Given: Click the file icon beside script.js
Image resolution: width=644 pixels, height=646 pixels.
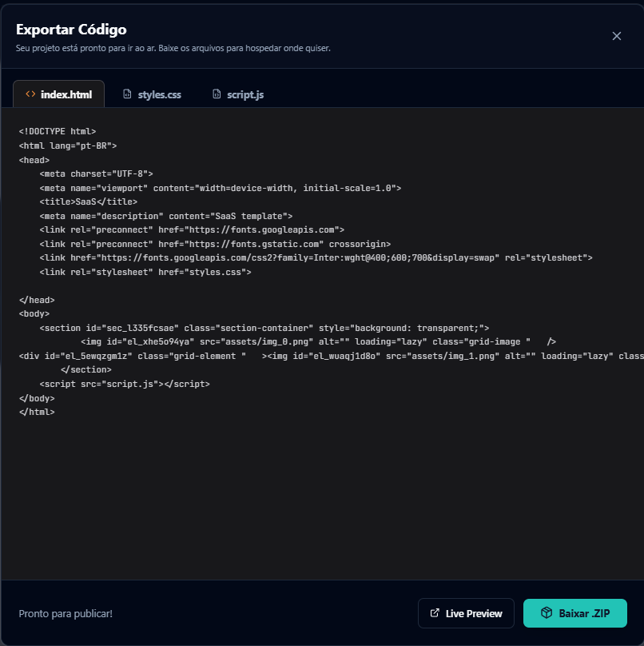Looking at the screenshot, I should pos(217,94).
